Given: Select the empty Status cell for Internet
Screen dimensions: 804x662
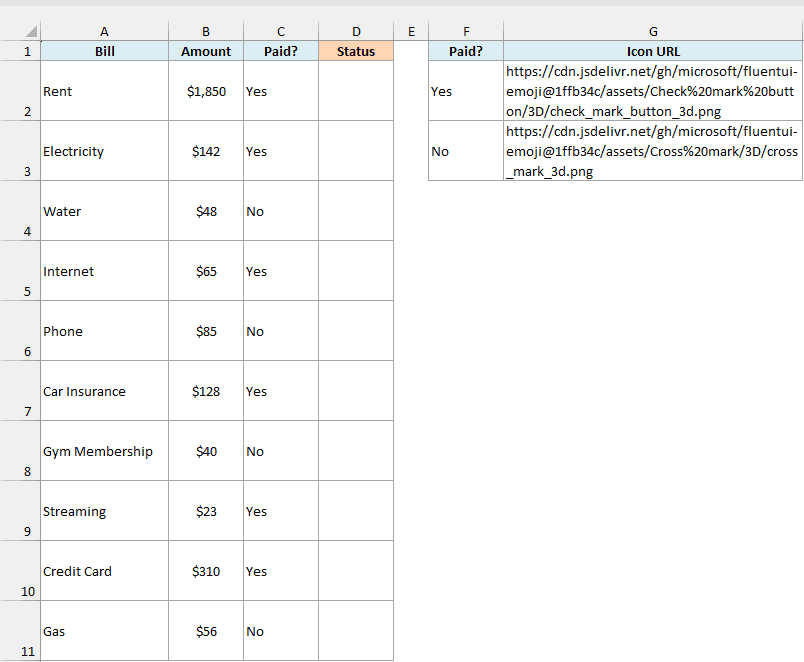Looking at the screenshot, I should [356, 271].
